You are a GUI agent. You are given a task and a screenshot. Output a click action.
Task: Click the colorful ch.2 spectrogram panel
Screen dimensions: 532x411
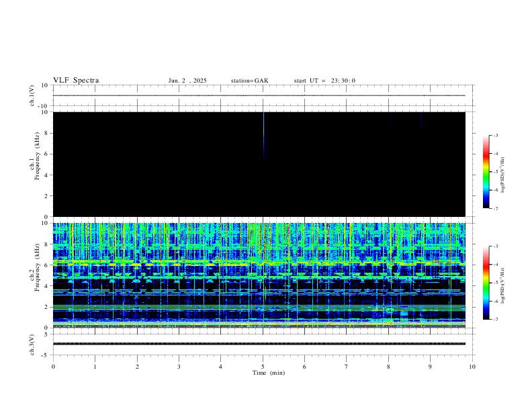[259, 275]
